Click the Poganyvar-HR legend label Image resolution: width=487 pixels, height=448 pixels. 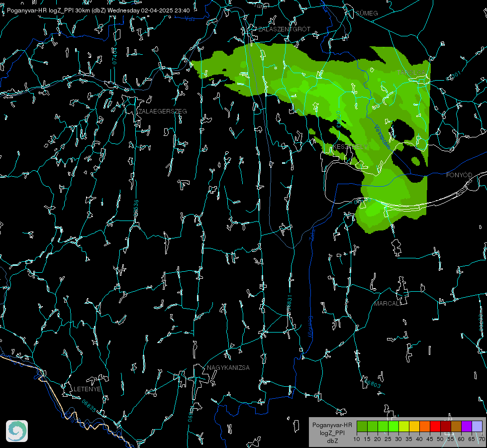pos(332,425)
